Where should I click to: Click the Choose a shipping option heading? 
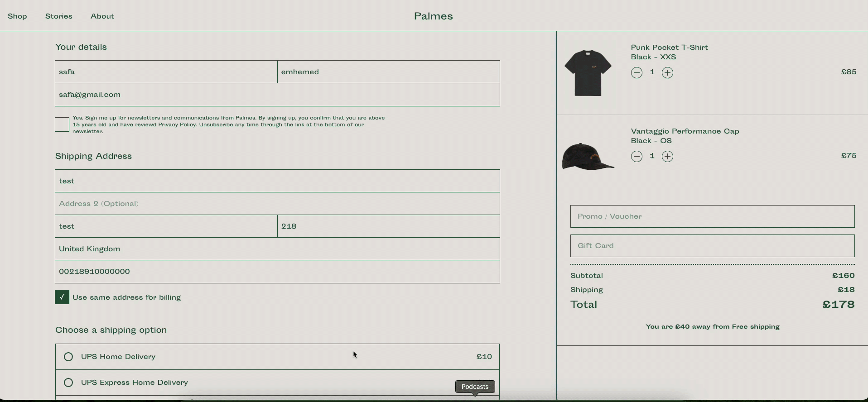coord(111,330)
